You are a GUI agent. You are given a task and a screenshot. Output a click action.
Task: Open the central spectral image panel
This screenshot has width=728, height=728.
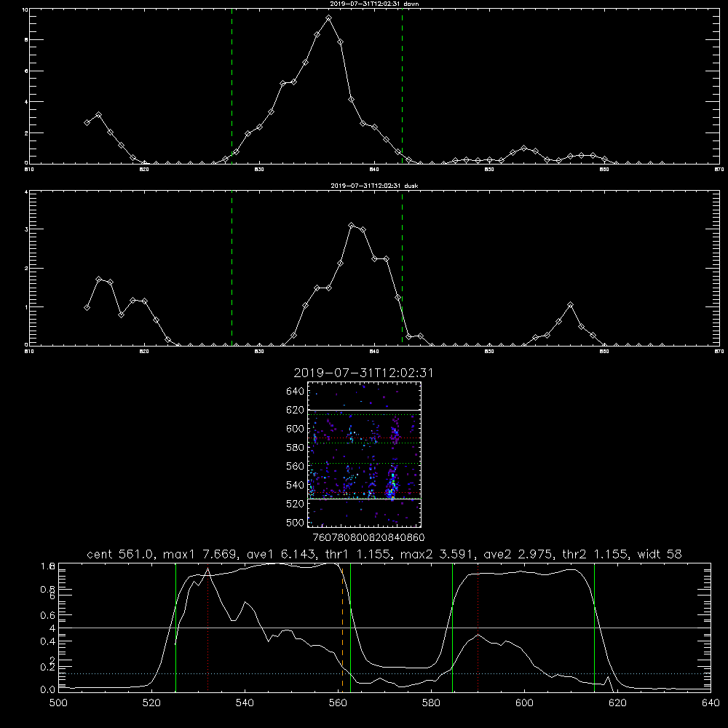pyautogui.click(x=364, y=454)
